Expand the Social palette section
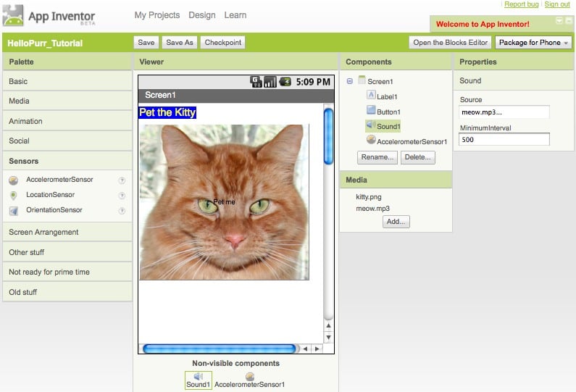The image size is (576, 392). point(67,141)
